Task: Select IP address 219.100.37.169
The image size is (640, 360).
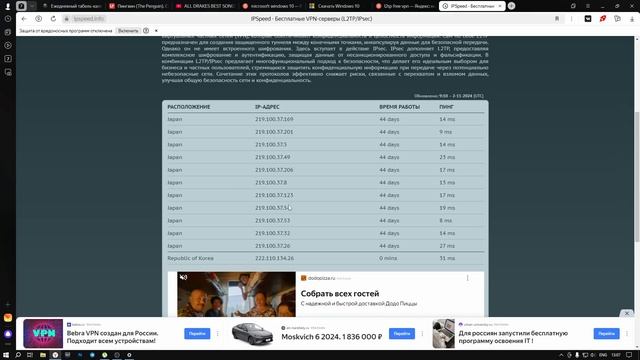Action: pyautogui.click(x=274, y=119)
